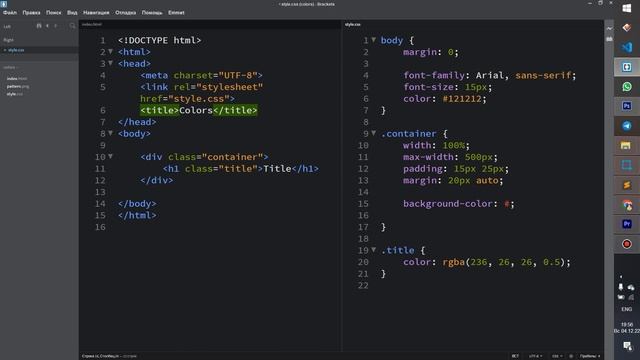
Task: Open index.html in the project tree
Action: [x=17, y=78]
